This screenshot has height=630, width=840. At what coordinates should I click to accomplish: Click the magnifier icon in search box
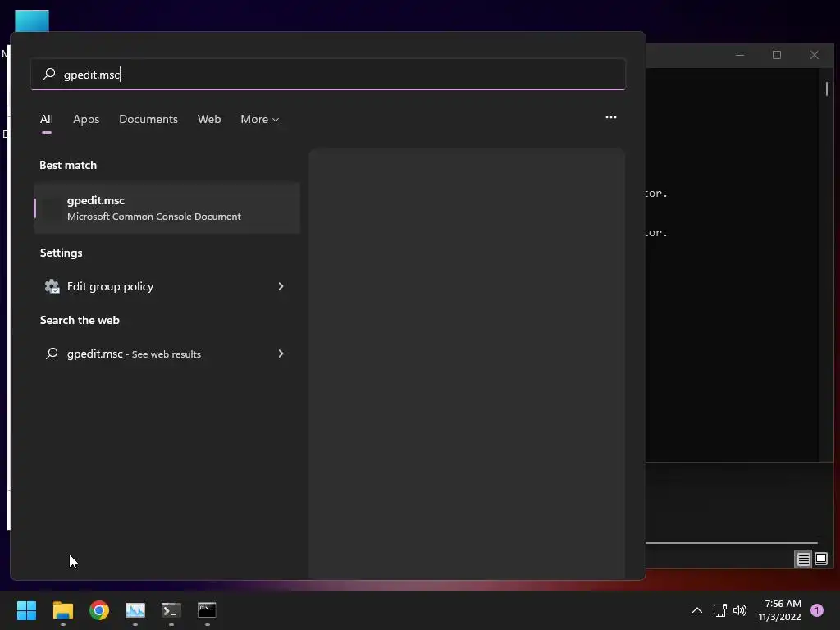[49, 73]
